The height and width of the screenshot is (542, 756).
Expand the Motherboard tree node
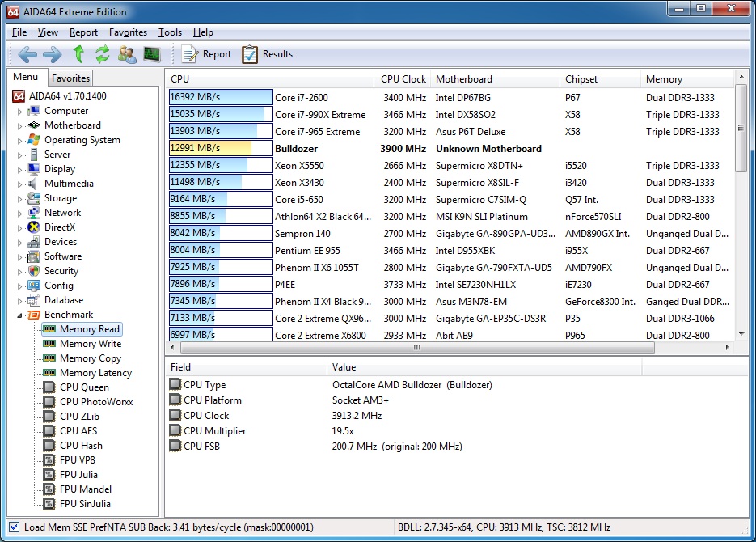pyautogui.click(x=19, y=126)
